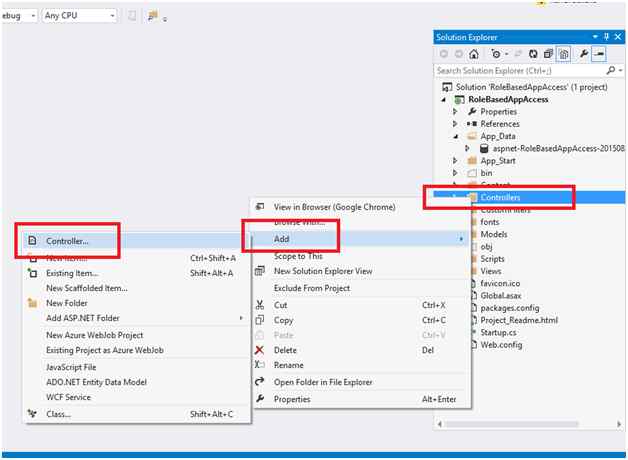
Task: Select the Models folder
Action: [x=493, y=234]
